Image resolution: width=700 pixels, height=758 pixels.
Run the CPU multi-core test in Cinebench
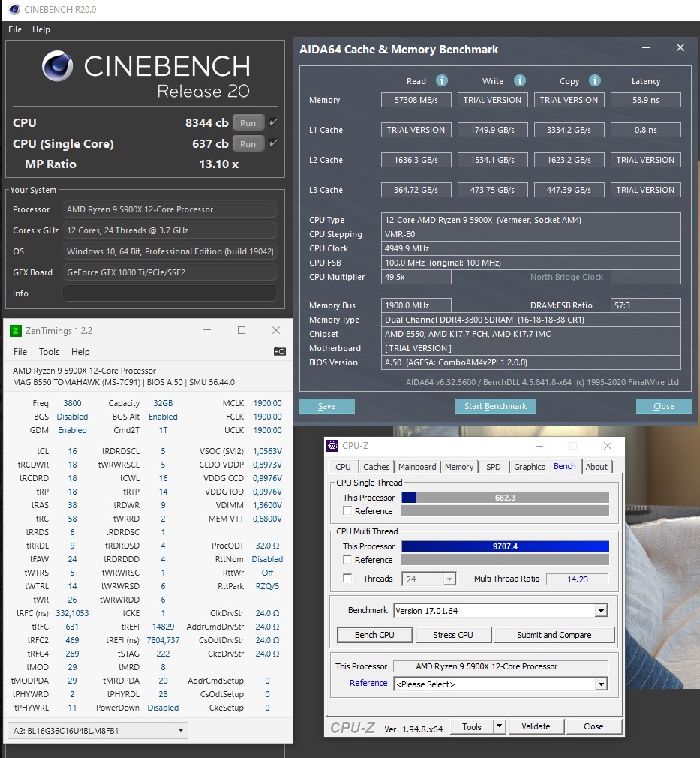[248, 122]
